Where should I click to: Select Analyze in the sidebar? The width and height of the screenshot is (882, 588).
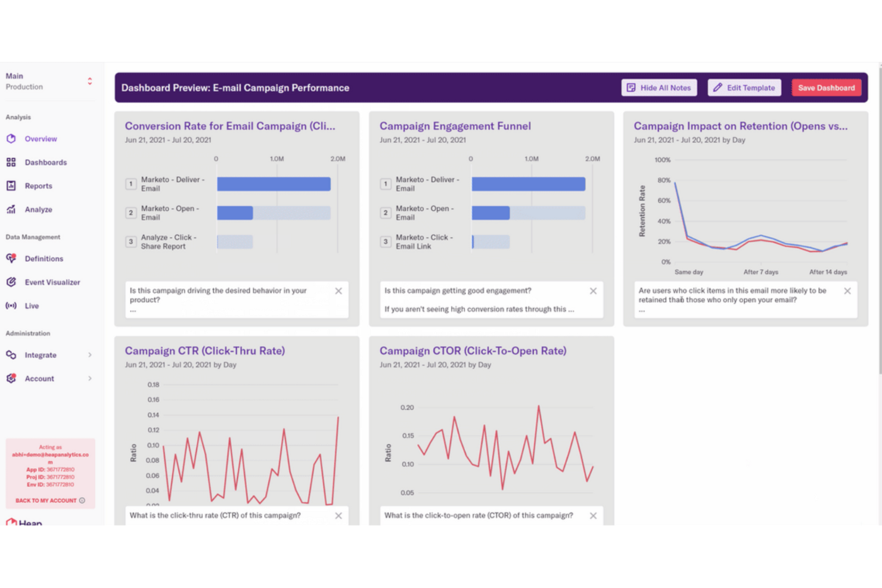(39, 210)
